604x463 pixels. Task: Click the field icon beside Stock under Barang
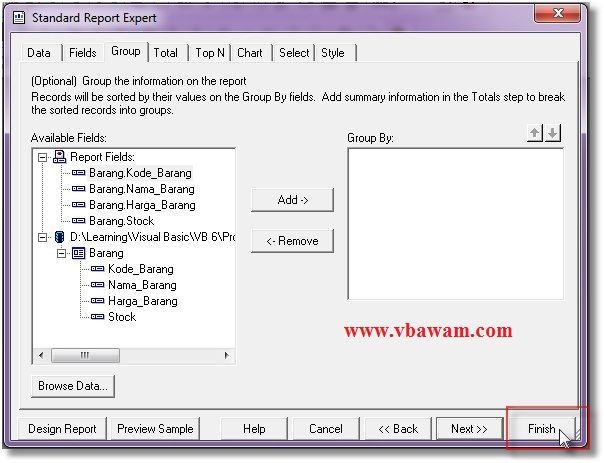[x=97, y=317]
